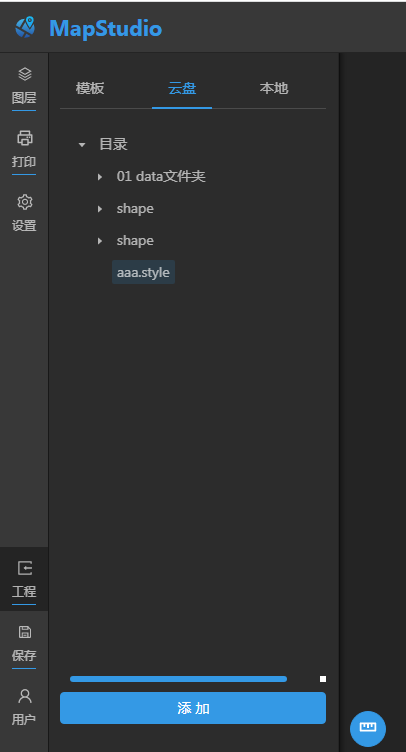Open the 设置 settings gear icon
The width and height of the screenshot is (406, 752).
point(24,202)
